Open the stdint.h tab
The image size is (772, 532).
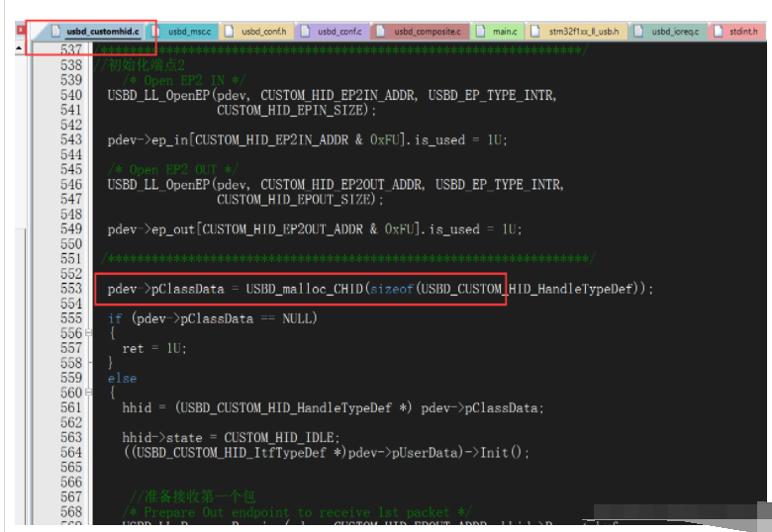pyautogui.click(x=737, y=32)
